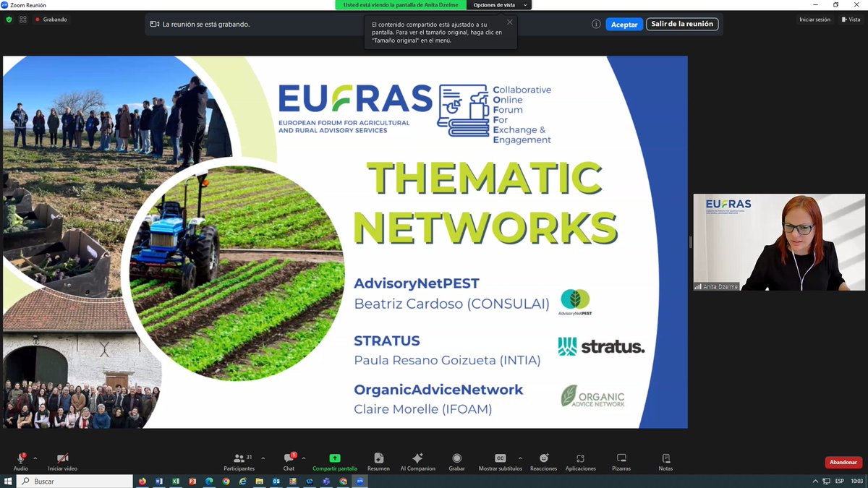Open the Opciones de vista dropdown
Image resolution: width=868 pixels, height=488 pixels.
(x=499, y=4)
